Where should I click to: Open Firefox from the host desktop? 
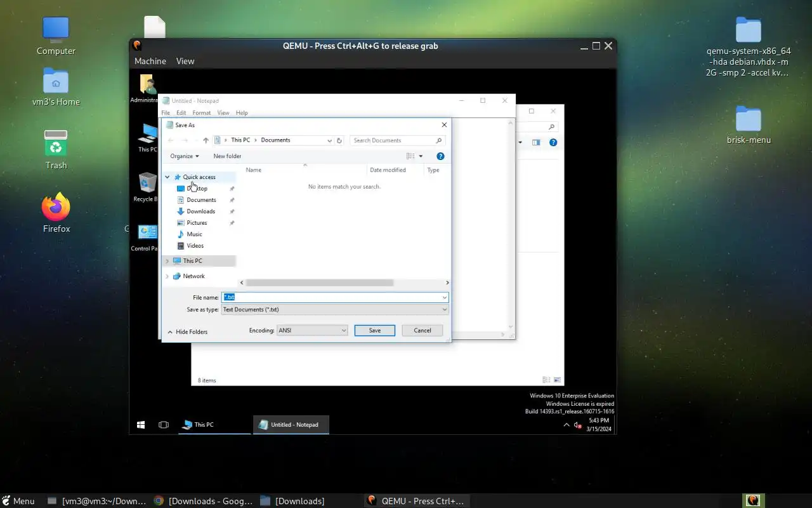click(56, 213)
